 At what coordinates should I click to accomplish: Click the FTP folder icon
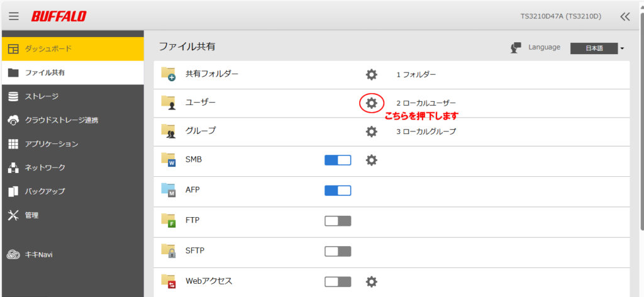pyautogui.click(x=169, y=221)
